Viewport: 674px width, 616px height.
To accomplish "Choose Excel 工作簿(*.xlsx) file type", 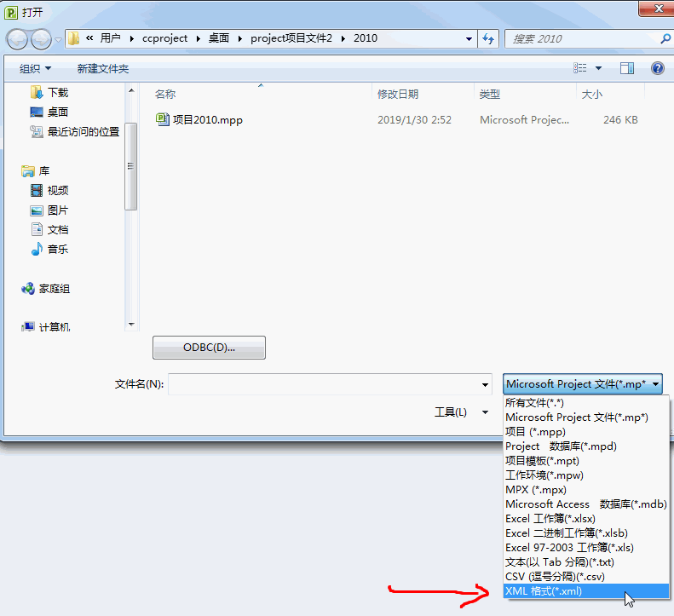I will click(x=586, y=518).
